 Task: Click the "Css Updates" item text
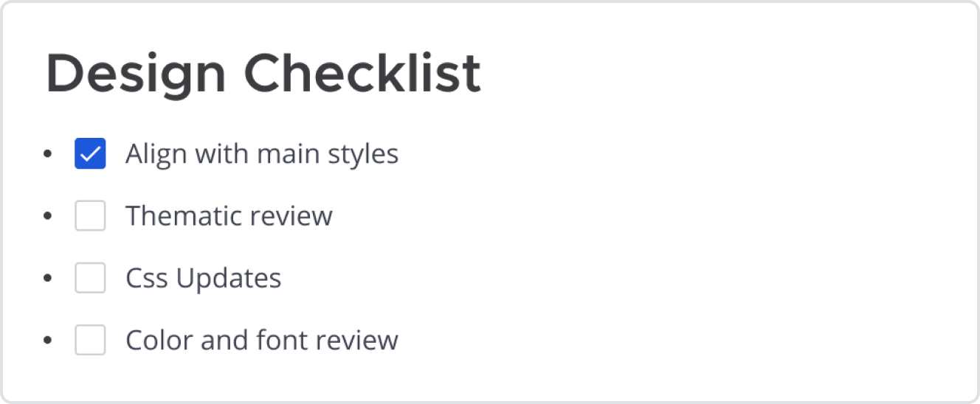point(204,278)
